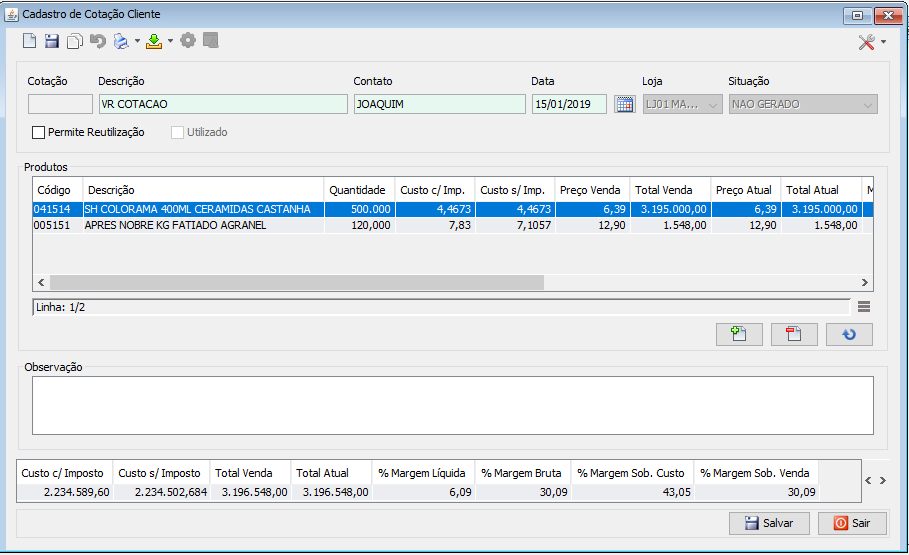The image size is (909, 555).
Task: Open the calendar picker next to Data field
Action: 625,104
